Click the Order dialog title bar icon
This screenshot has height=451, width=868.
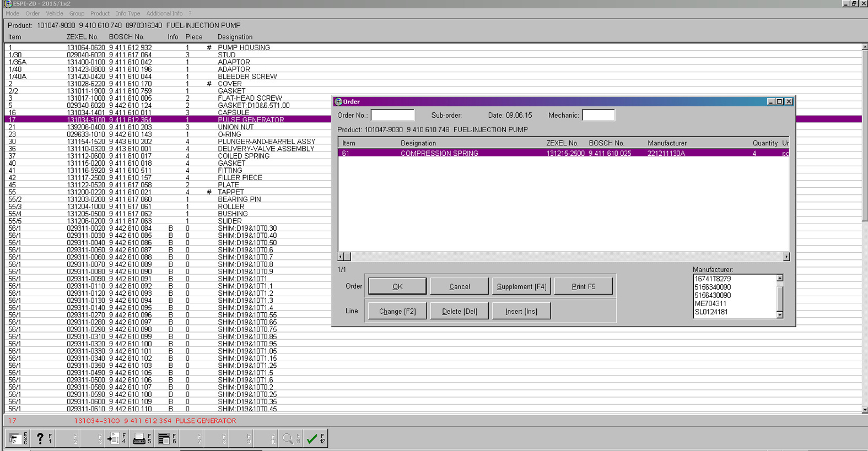pos(338,102)
